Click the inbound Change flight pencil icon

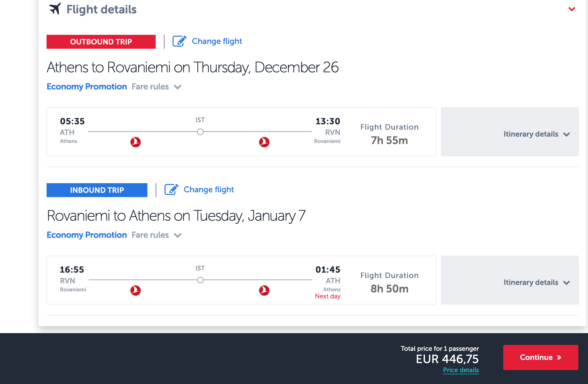[x=171, y=190]
